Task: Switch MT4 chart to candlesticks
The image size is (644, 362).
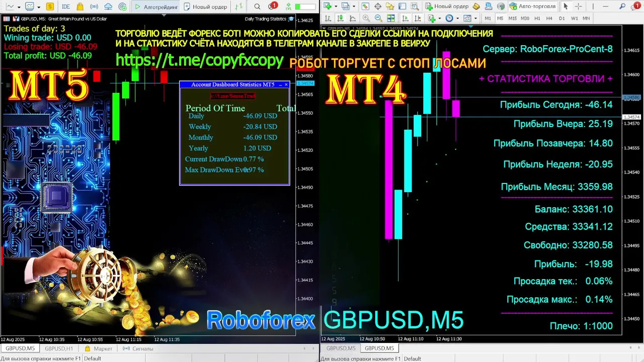Action: pyautogui.click(x=340, y=18)
